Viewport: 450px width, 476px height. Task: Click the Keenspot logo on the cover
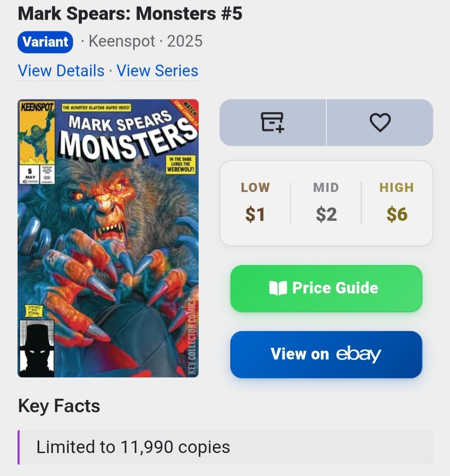tap(37, 106)
